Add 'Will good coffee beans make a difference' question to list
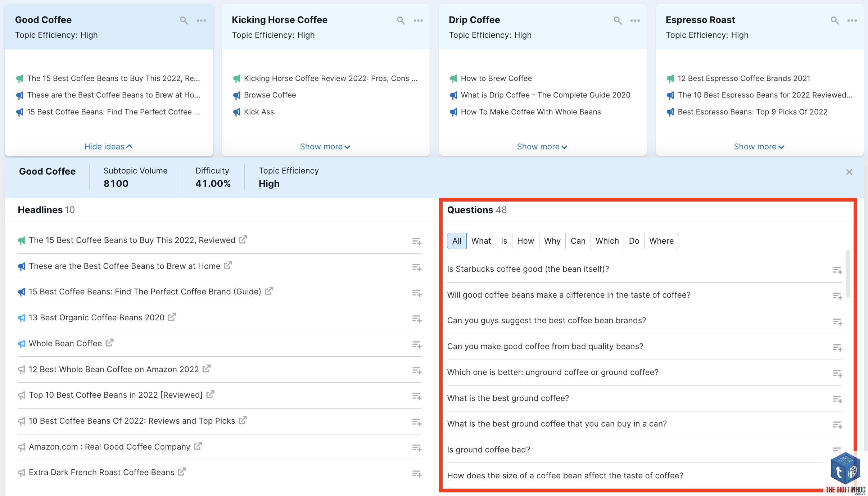Viewport: 868px width, 496px height. pos(837,296)
